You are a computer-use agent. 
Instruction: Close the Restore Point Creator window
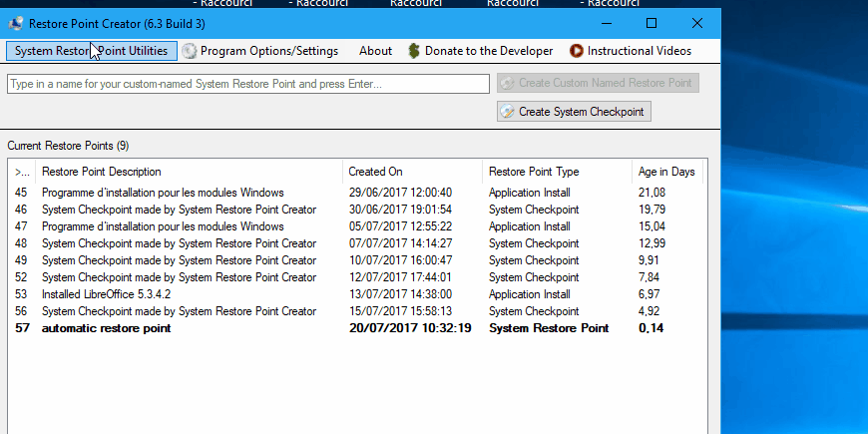697,23
